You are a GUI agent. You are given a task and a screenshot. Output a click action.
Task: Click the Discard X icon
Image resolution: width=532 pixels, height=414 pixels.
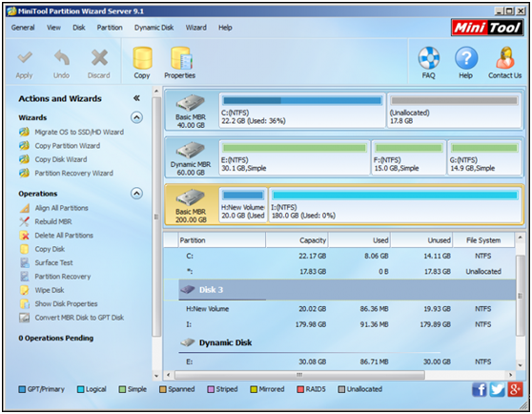[99, 57]
